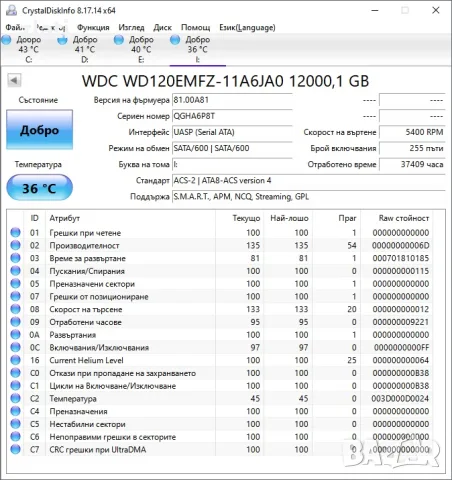Select the drive letter field I:
Screen dimensions: 452x480
coord(232,164)
